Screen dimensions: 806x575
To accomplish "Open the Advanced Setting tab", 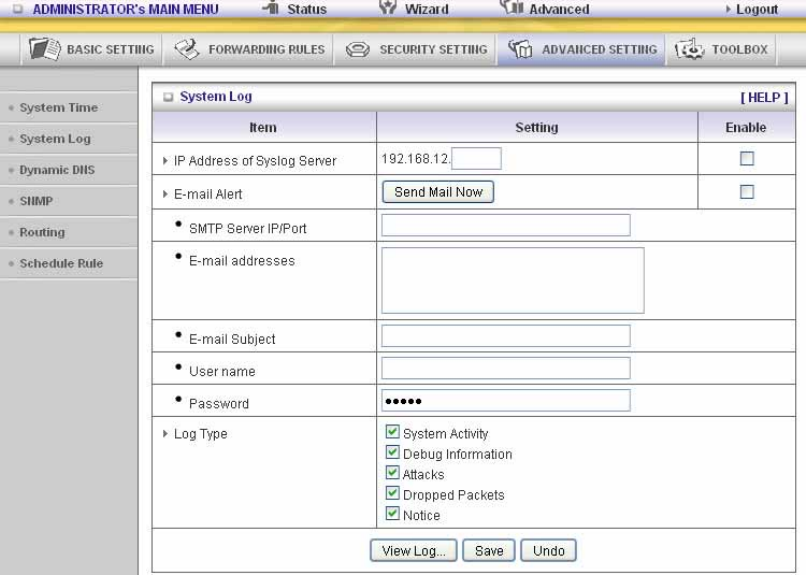I will (x=581, y=49).
